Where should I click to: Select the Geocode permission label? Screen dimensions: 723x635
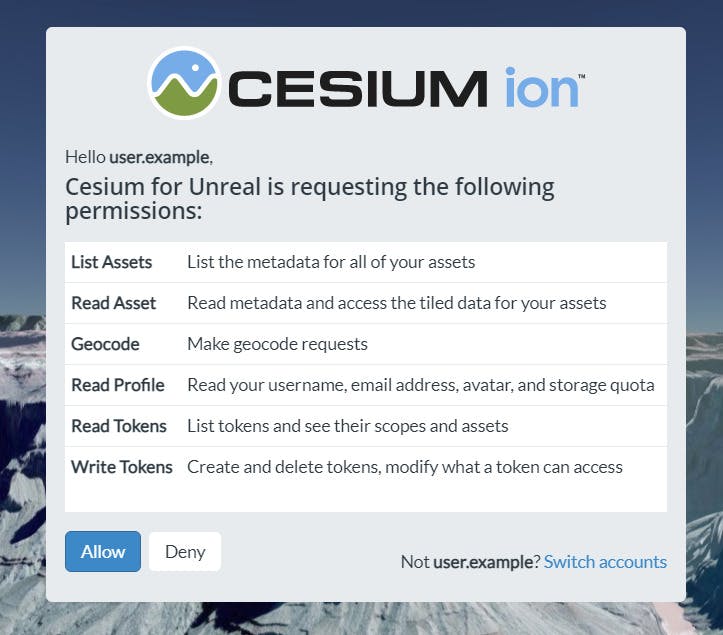click(x=105, y=344)
